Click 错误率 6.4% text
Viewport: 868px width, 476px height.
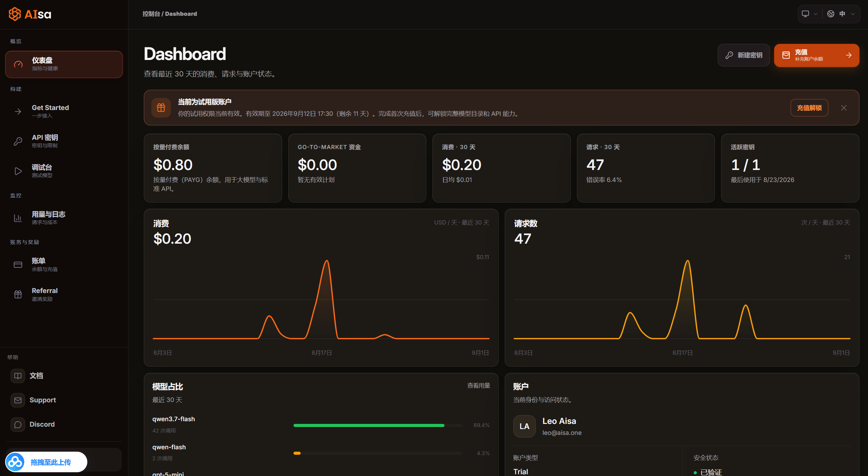(x=604, y=180)
